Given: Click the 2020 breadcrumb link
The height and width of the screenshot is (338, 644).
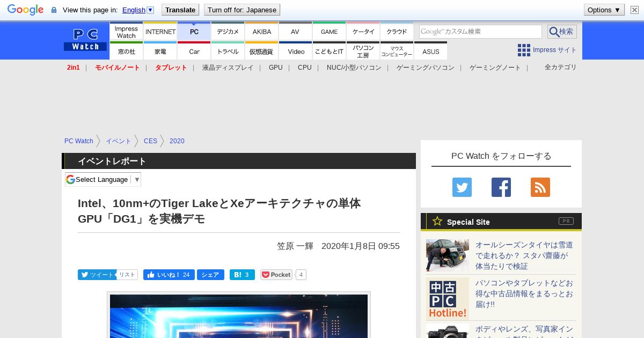Looking at the screenshot, I should coord(177,141).
